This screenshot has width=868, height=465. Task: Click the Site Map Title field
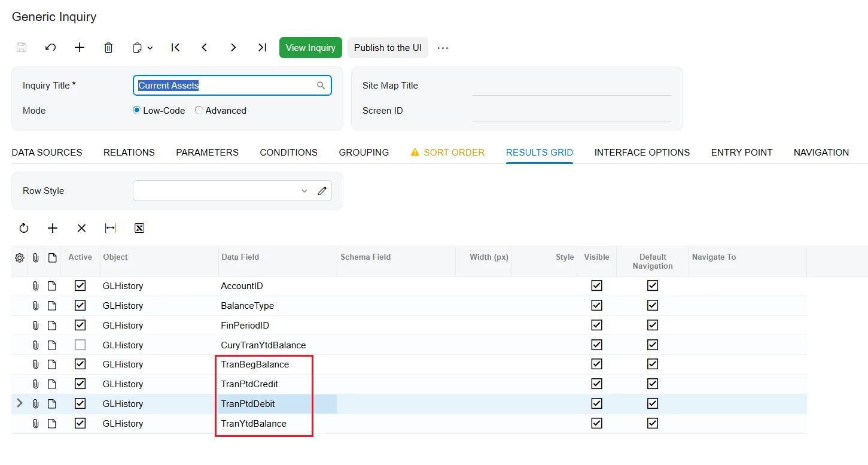coord(571,86)
